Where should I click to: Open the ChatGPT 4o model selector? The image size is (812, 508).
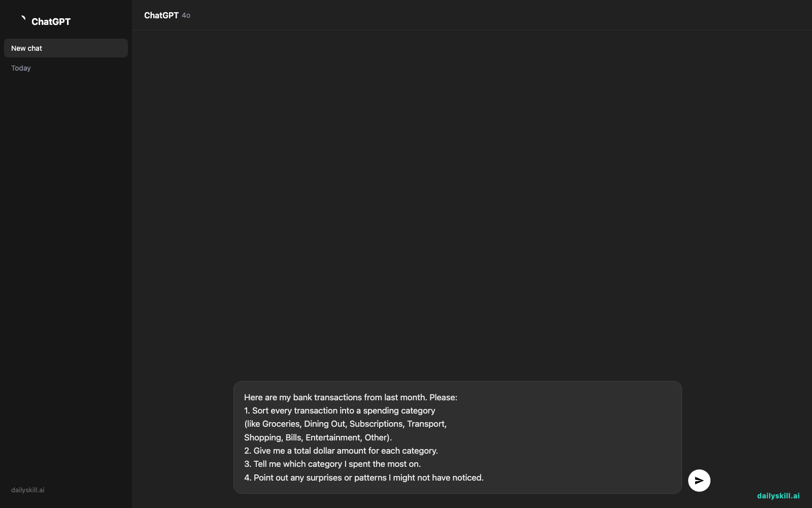click(167, 15)
